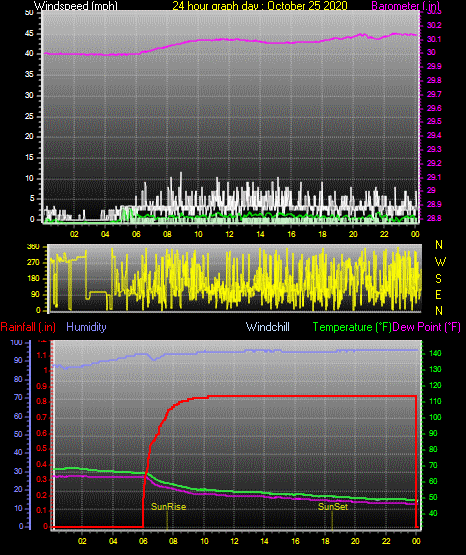Click the red 'Rainfall (.in)' legend label
The height and width of the screenshot is (555, 466).
tap(28, 327)
